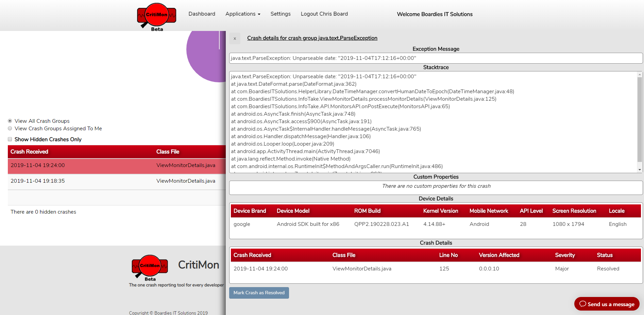
Task: Click stacktrace scrollbar down arrow
Action: (x=640, y=170)
